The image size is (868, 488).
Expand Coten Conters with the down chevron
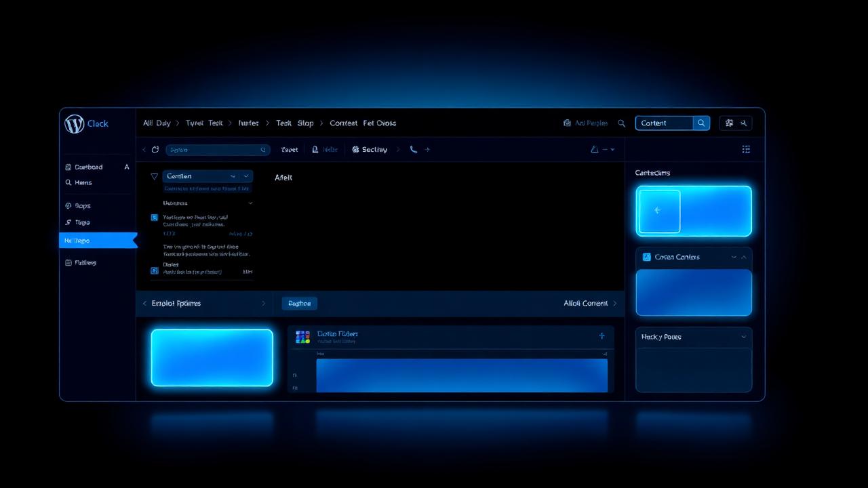click(734, 257)
